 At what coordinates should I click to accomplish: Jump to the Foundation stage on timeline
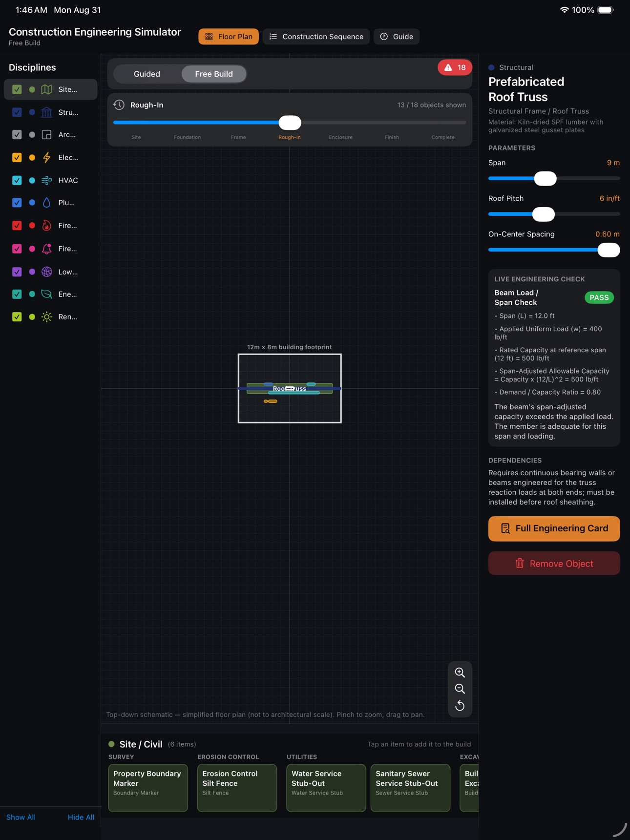tap(187, 137)
